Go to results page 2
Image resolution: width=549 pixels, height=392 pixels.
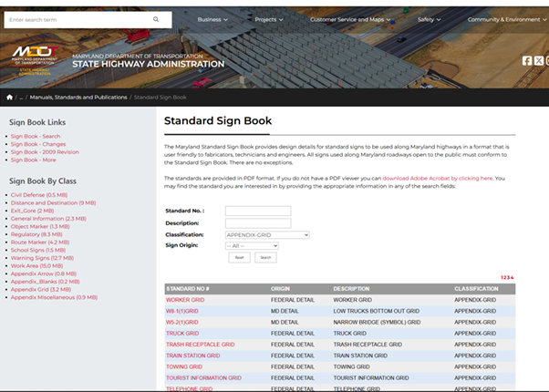pos(505,277)
